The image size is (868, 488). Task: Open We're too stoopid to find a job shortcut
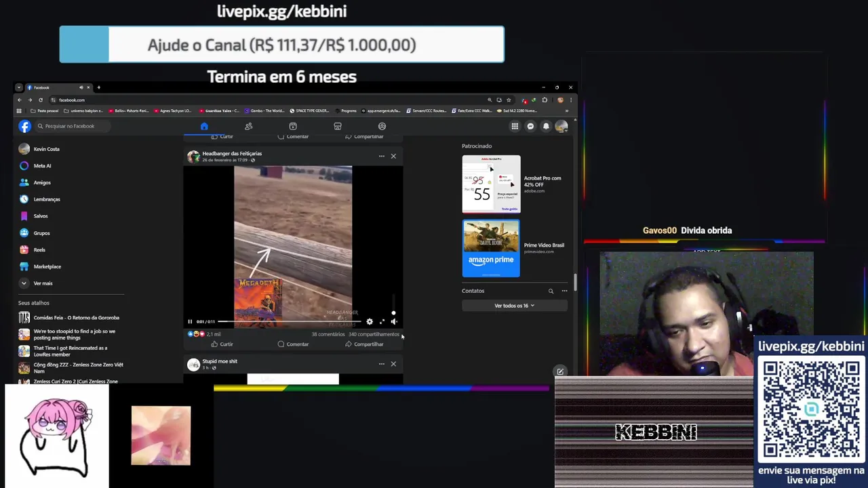[x=71, y=335]
